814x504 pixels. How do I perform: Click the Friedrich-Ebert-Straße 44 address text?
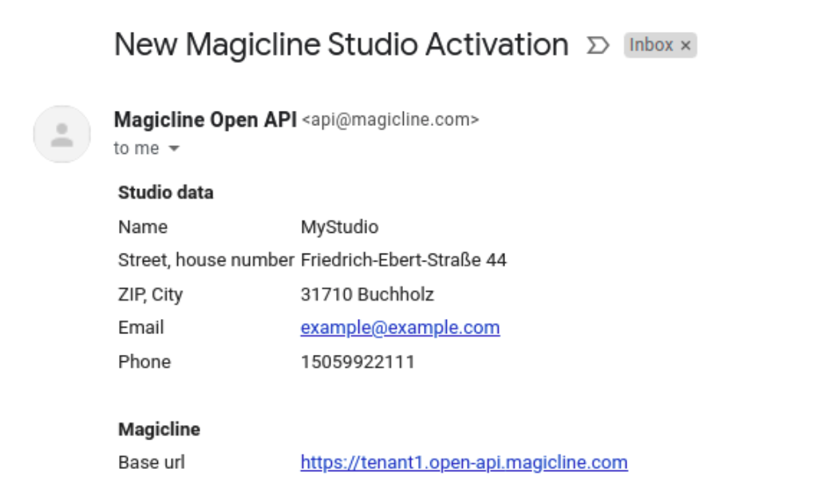pos(403,260)
